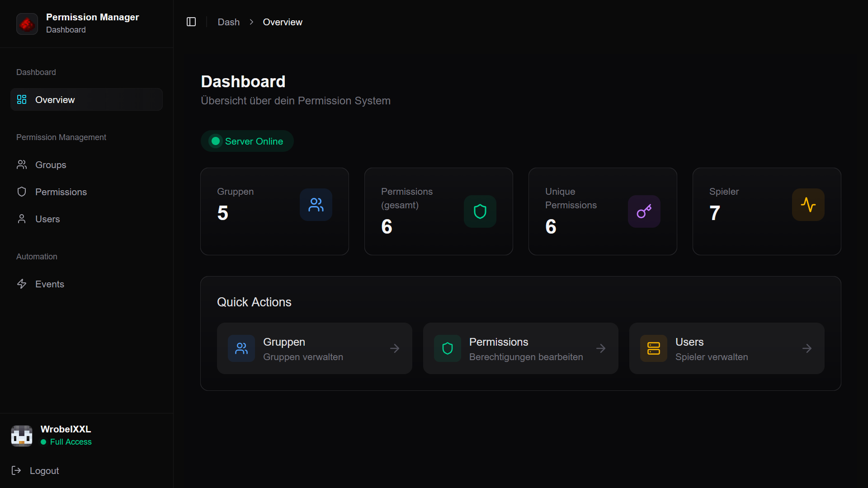Viewport: 868px width, 488px height.
Task: Click the WrobelXXL profile avatar
Action: coord(22,435)
